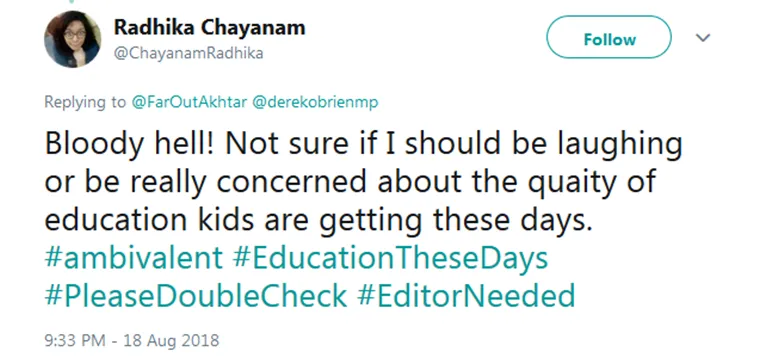Image resolution: width=759 pixels, height=363 pixels.
Task: Click the Radhika Chayanam display name
Action: click(x=209, y=28)
